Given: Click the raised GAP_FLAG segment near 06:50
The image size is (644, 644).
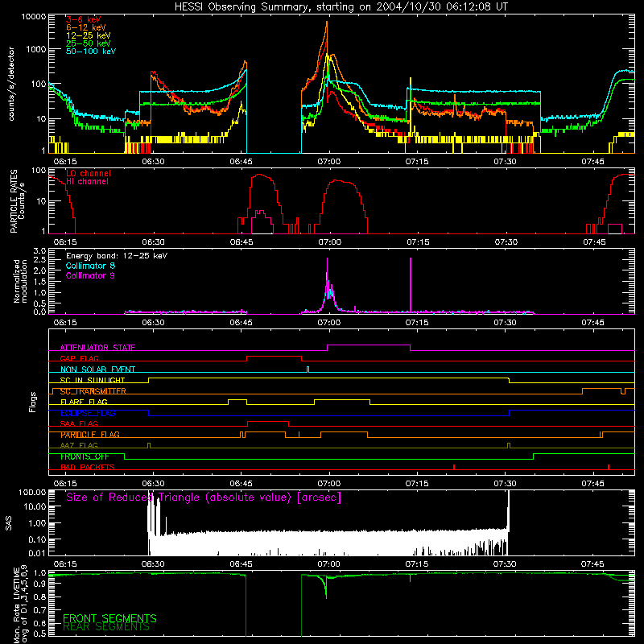Looking at the screenshot, I should pyautogui.click(x=274, y=356).
